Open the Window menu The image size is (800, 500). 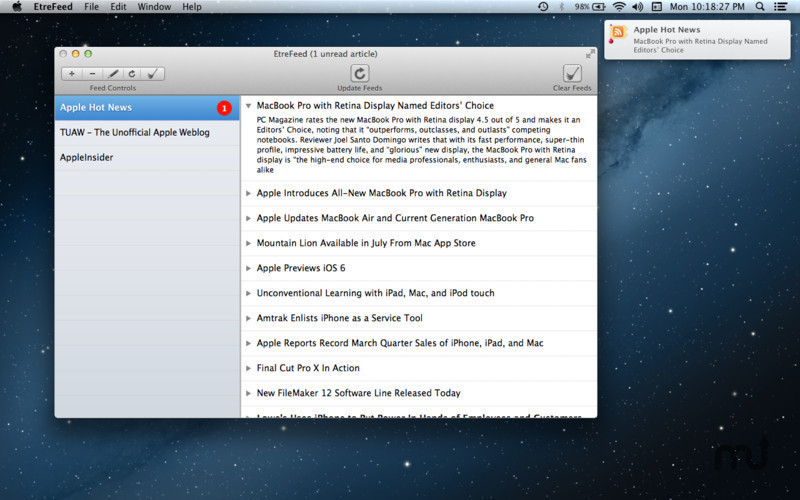[154, 7]
